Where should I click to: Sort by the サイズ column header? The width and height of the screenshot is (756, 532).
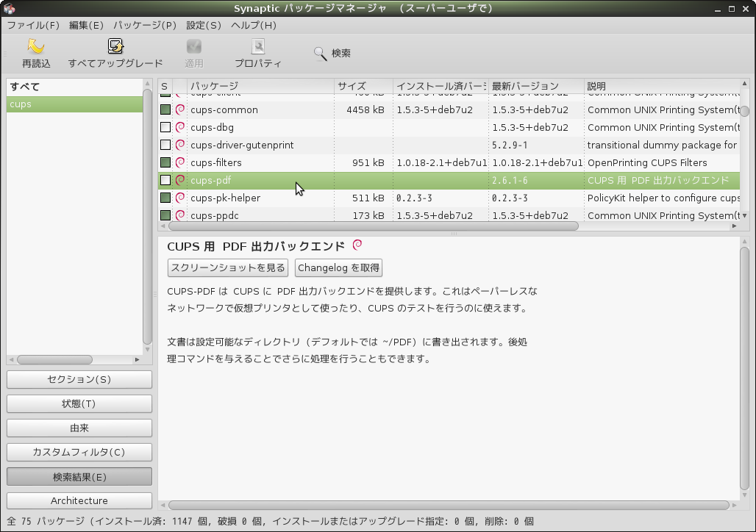click(x=363, y=86)
